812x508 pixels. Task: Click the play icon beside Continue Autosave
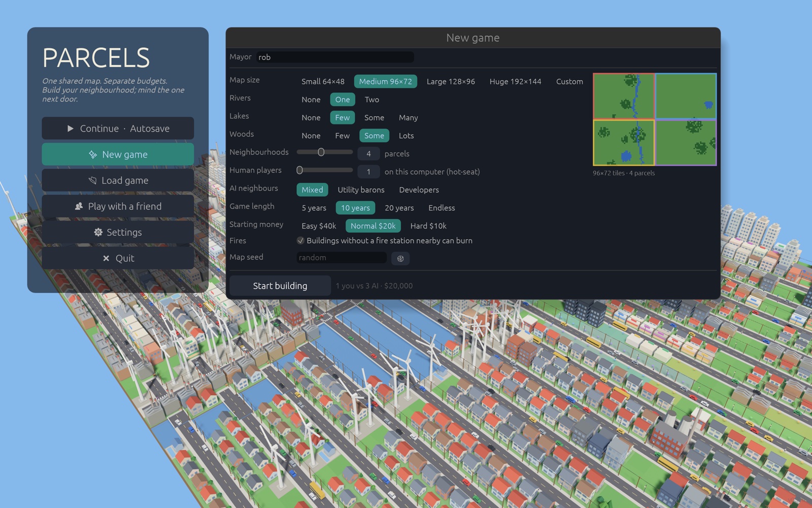pyautogui.click(x=71, y=129)
